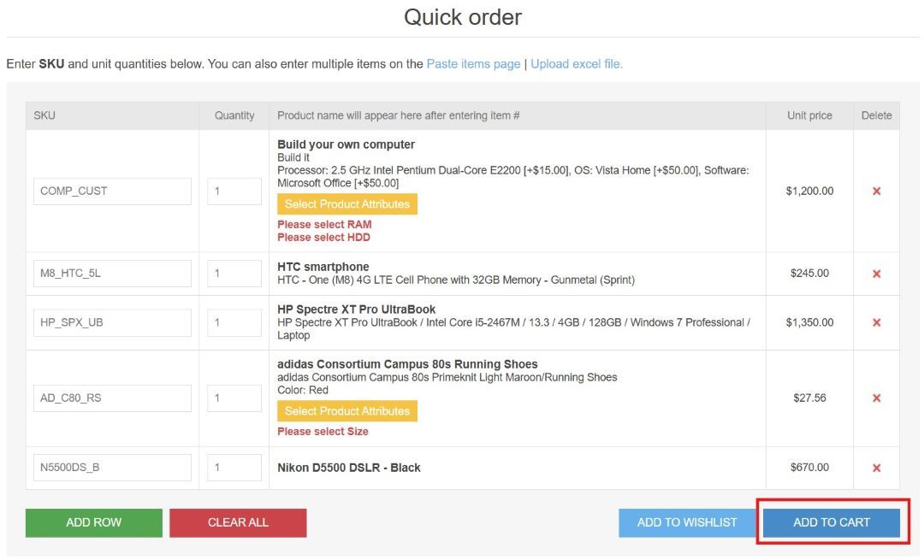Click the $245.00 unit price
Screen dimensions: 924x560
809,274
